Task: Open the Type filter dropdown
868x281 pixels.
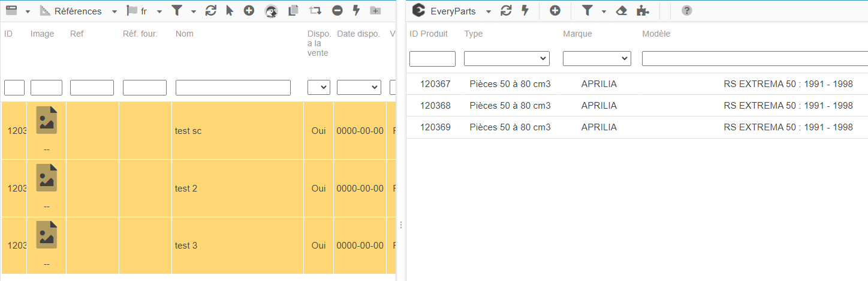Action: pyautogui.click(x=507, y=58)
